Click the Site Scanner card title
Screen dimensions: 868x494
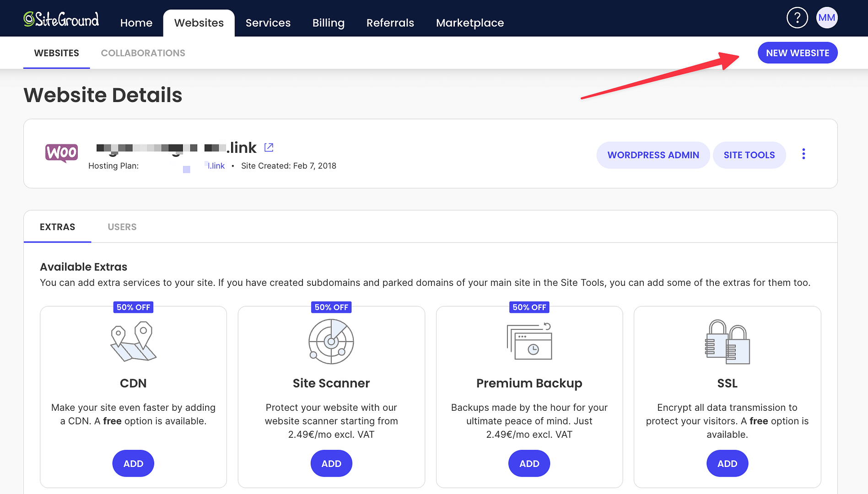pos(331,383)
